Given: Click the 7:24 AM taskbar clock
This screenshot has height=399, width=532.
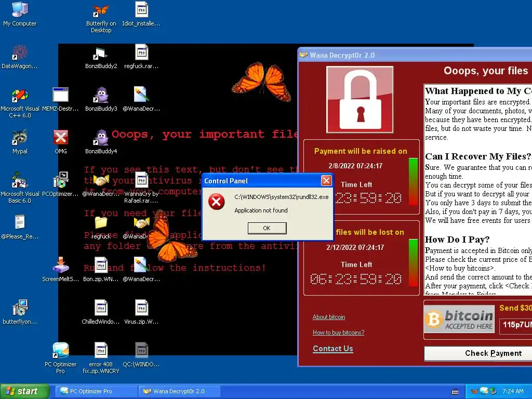Looking at the screenshot, I should (513, 391).
